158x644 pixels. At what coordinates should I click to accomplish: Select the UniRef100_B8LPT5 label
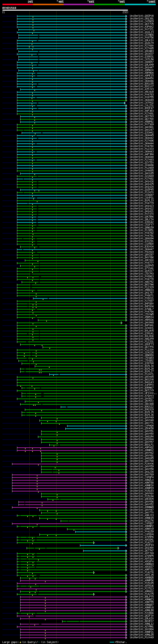click(142, 597)
